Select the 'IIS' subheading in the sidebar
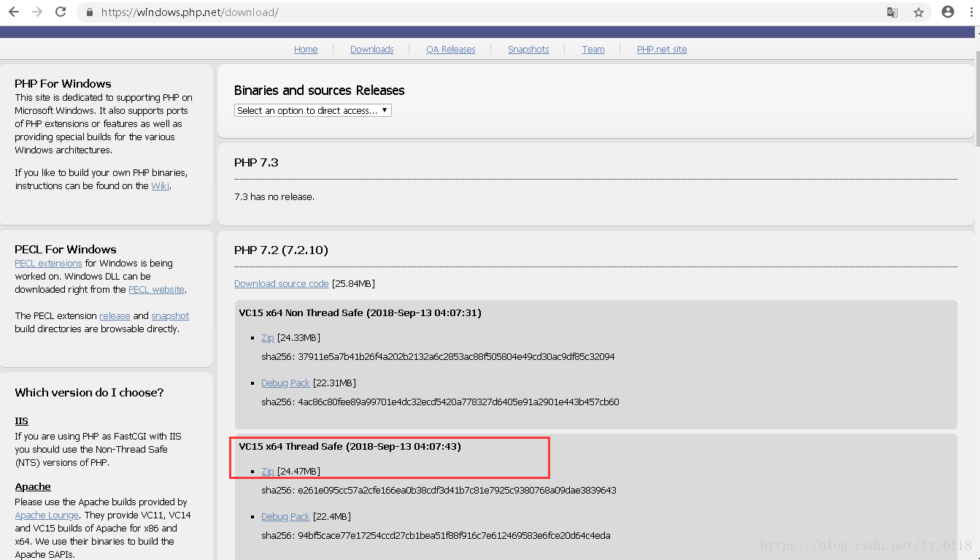980x560 pixels. tap(21, 421)
